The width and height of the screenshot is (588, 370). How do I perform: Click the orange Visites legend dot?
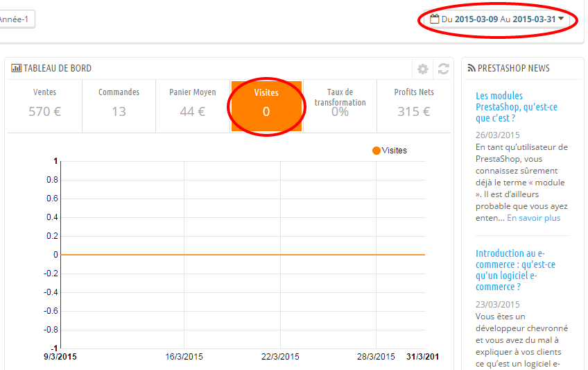click(376, 151)
